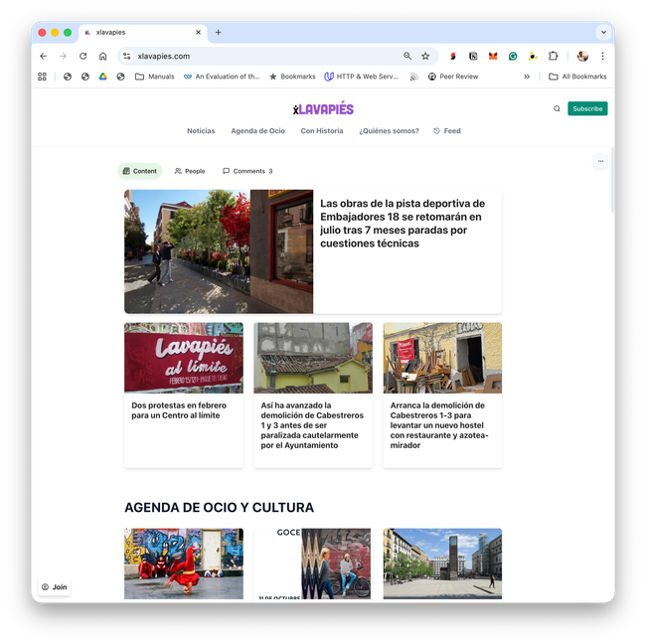Click the site search magnifier icon

[557, 108]
